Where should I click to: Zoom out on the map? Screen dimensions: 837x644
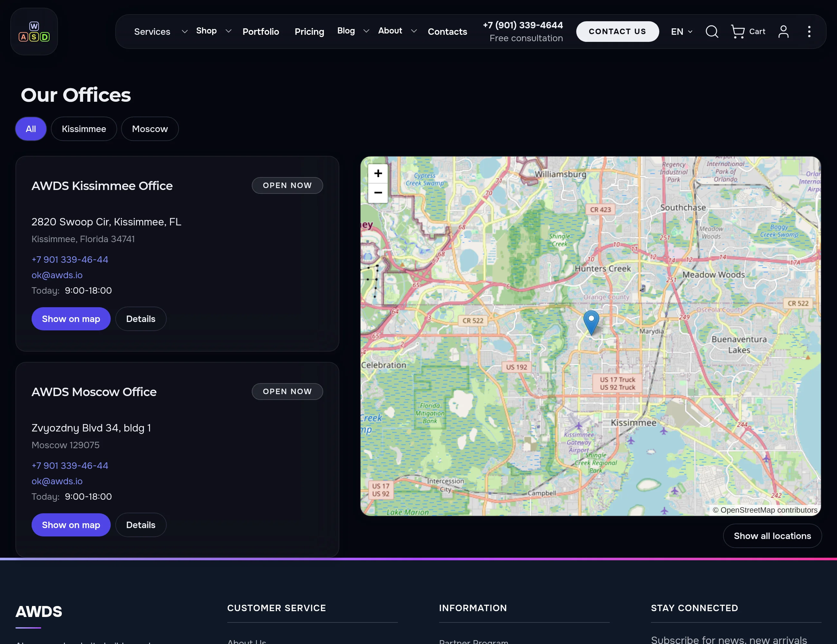(378, 193)
